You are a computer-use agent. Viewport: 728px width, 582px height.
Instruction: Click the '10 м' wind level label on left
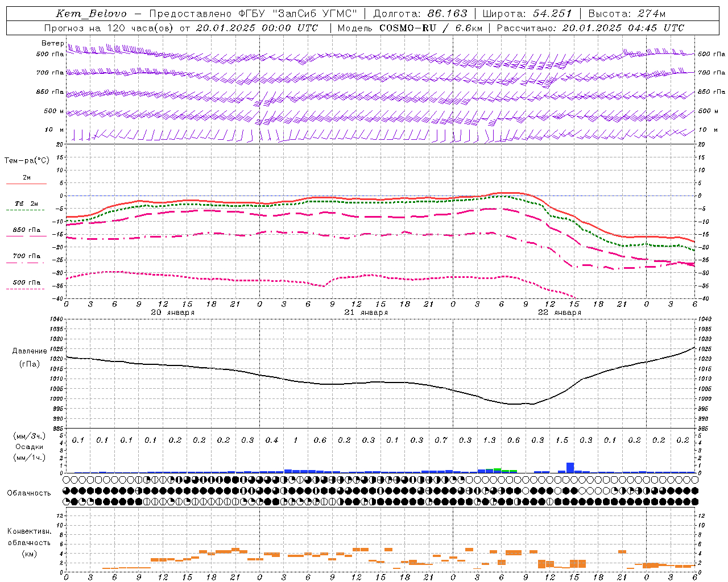(x=55, y=130)
